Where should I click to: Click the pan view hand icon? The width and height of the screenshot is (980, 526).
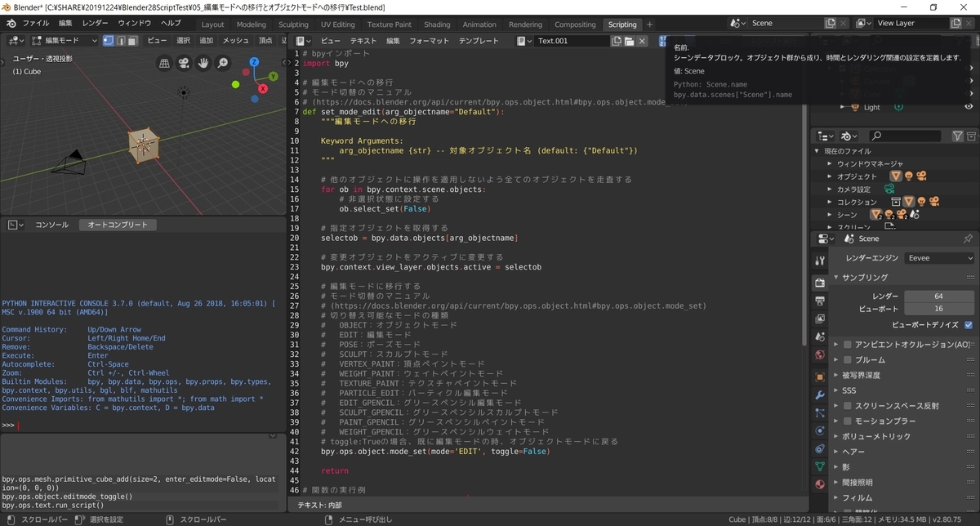tap(203, 63)
